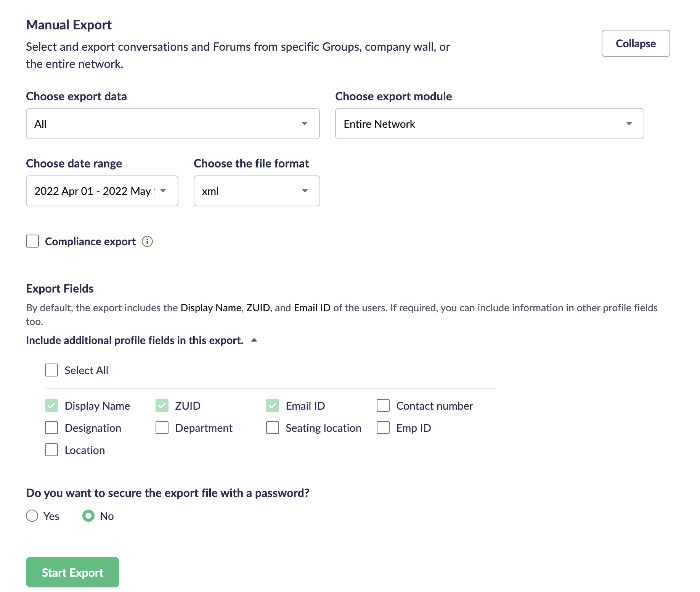The width and height of the screenshot is (700, 592).
Task: Tick the Emp ID checkbox
Action: 383,428
